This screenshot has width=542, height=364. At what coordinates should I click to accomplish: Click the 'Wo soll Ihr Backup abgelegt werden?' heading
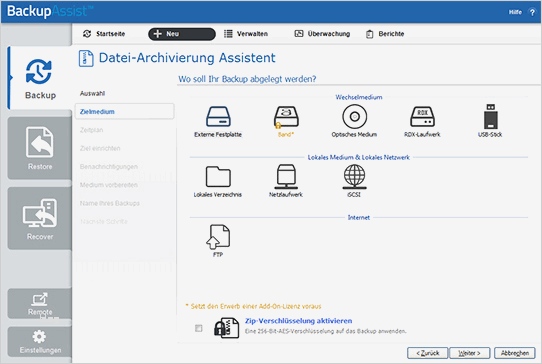click(x=247, y=79)
